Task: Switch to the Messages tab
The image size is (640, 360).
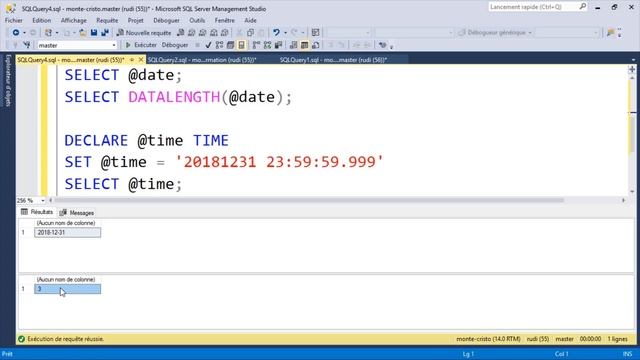Action: pyautogui.click(x=77, y=213)
